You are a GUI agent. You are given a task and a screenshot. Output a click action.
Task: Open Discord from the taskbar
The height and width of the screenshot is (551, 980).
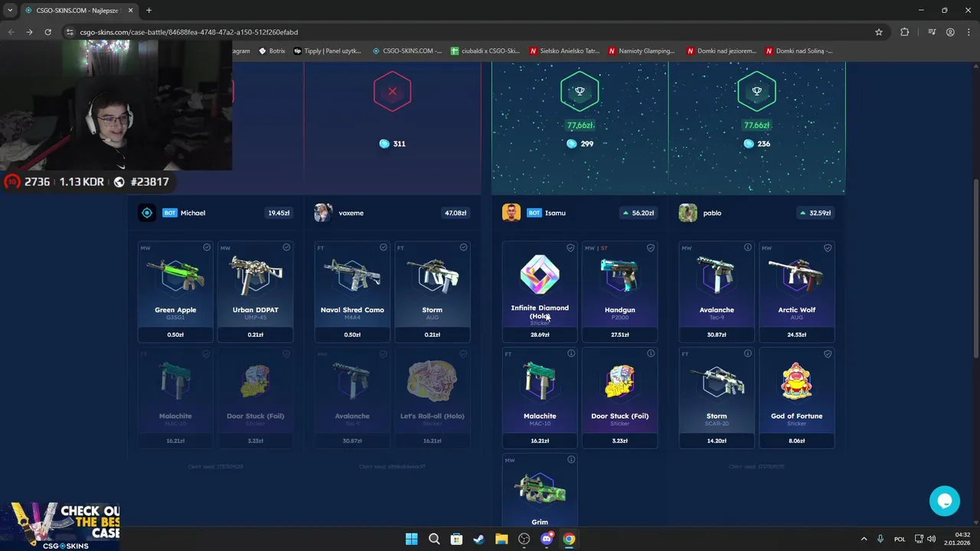(547, 539)
